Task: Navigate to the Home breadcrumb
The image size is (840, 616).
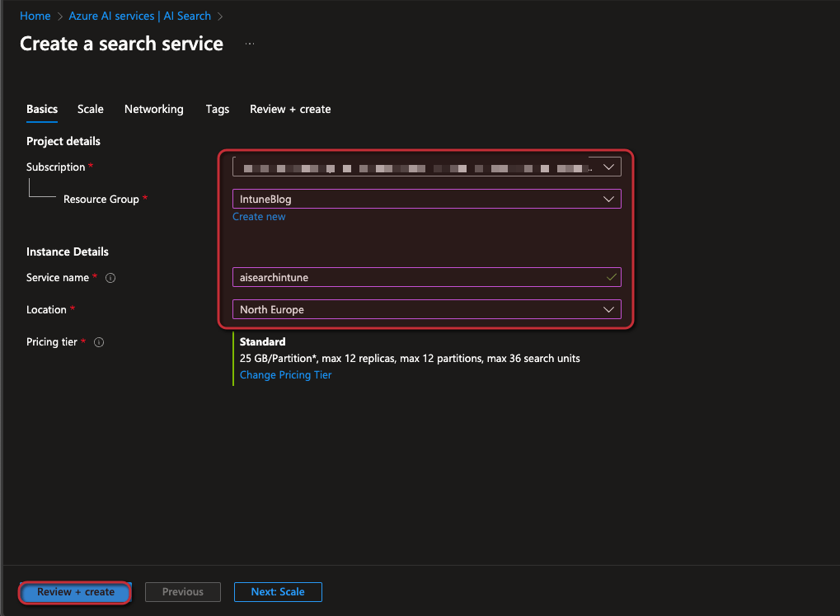Action: tap(35, 16)
